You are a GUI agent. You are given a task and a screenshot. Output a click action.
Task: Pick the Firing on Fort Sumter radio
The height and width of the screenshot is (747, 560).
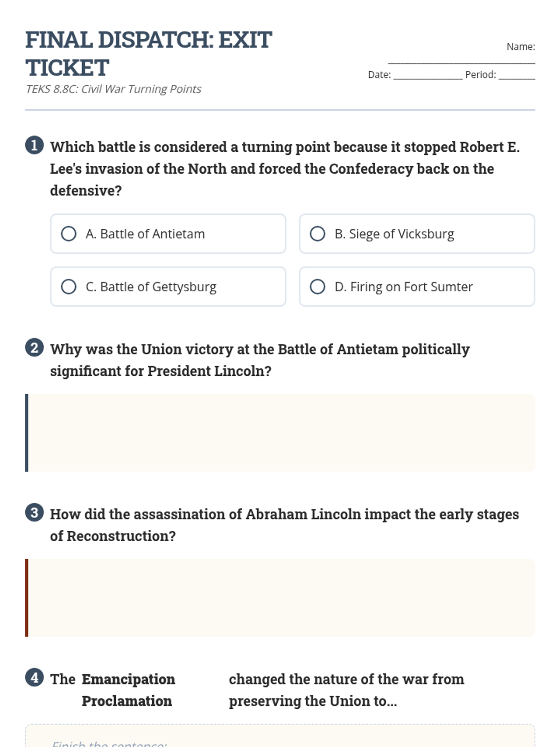coord(317,287)
